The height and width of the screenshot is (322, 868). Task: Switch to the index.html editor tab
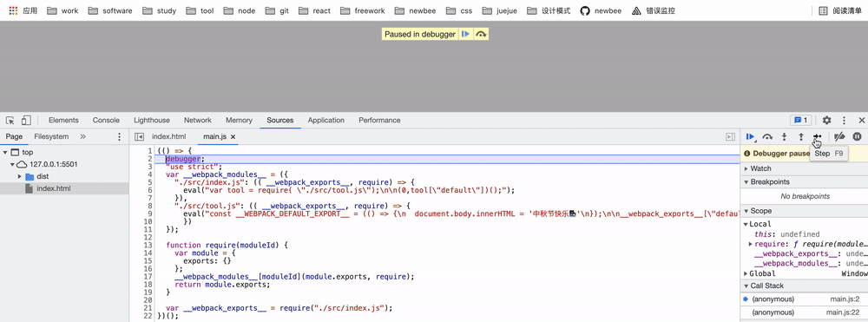click(x=169, y=136)
